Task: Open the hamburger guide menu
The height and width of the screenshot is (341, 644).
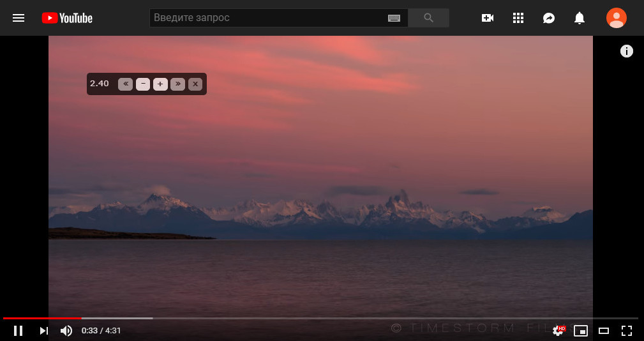Action: pyautogui.click(x=19, y=18)
